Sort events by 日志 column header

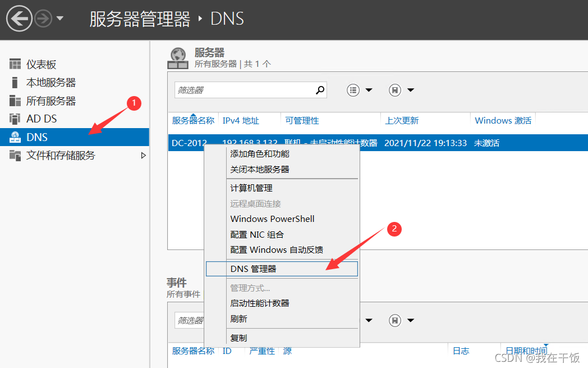click(x=461, y=351)
